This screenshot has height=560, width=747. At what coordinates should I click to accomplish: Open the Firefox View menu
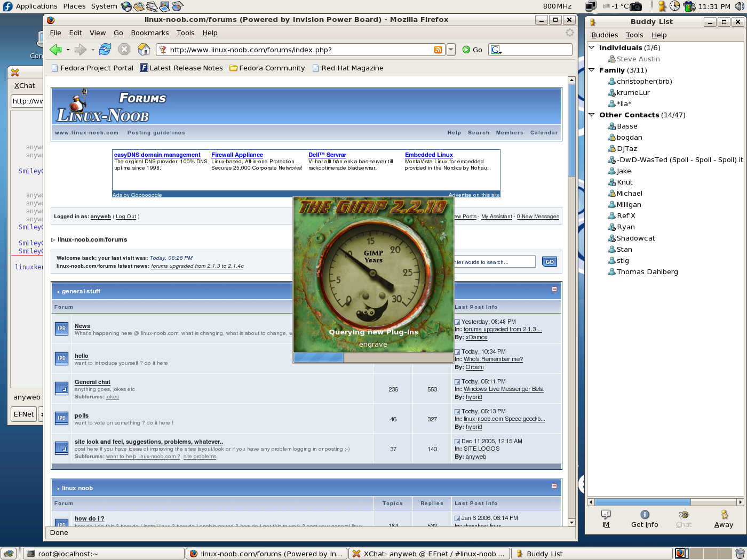coord(97,33)
